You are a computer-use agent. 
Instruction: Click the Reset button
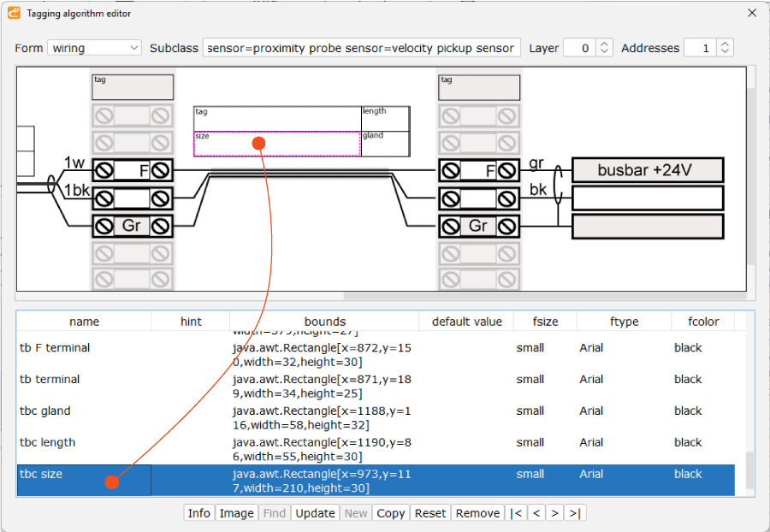coord(430,513)
